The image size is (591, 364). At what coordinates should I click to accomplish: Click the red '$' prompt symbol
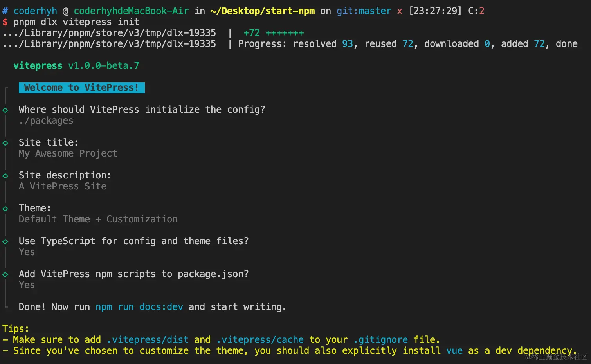(x=5, y=22)
